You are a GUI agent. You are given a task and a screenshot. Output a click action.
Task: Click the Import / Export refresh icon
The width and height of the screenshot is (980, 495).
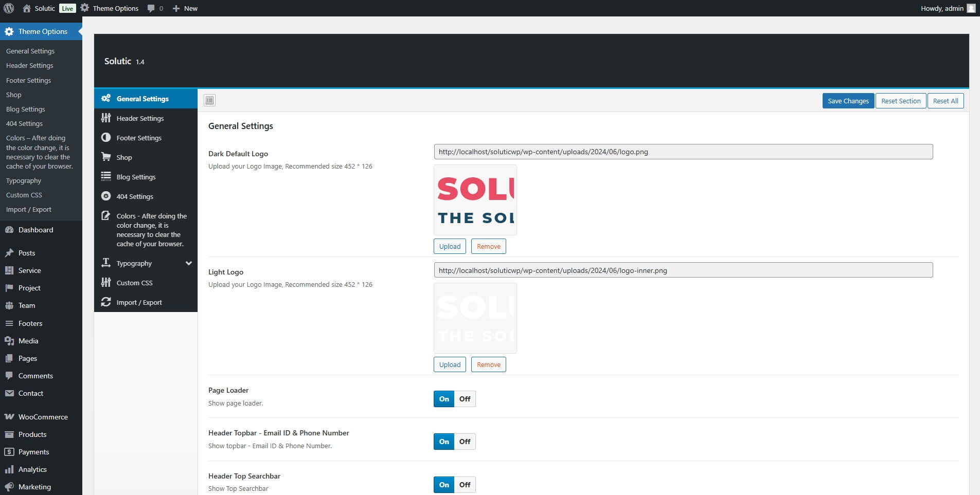pos(106,302)
